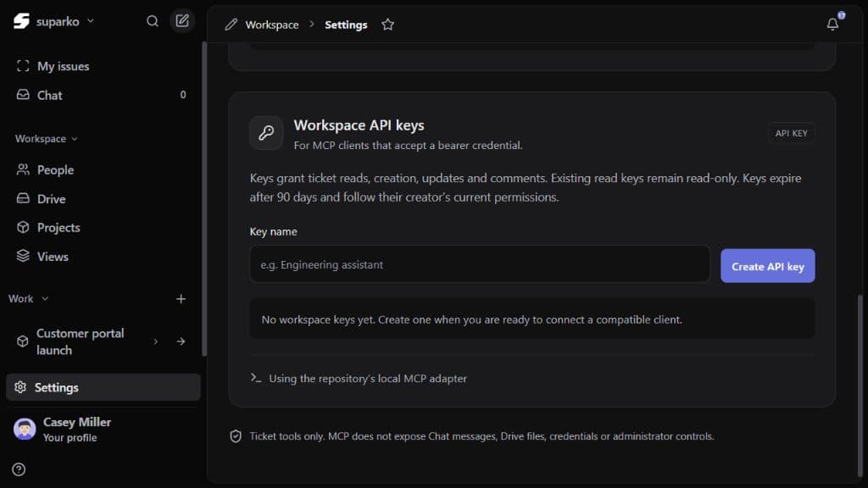Toggle the favorite star icon

[387, 25]
